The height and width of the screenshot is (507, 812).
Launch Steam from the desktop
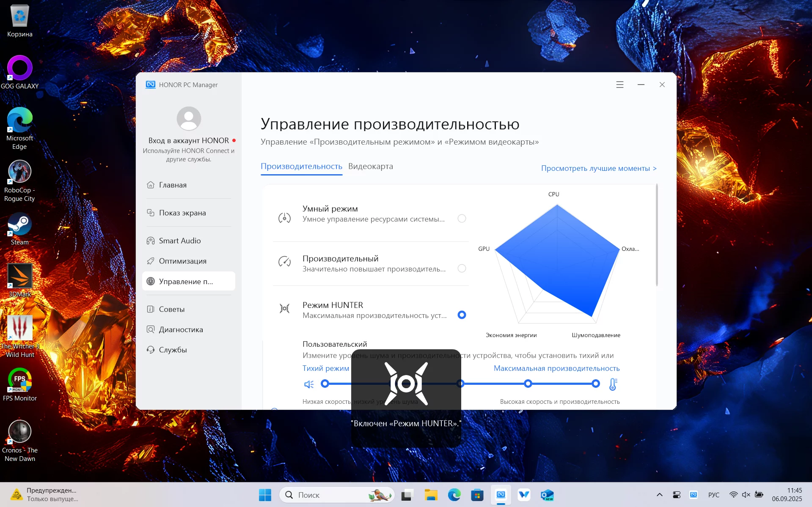pos(20,229)
